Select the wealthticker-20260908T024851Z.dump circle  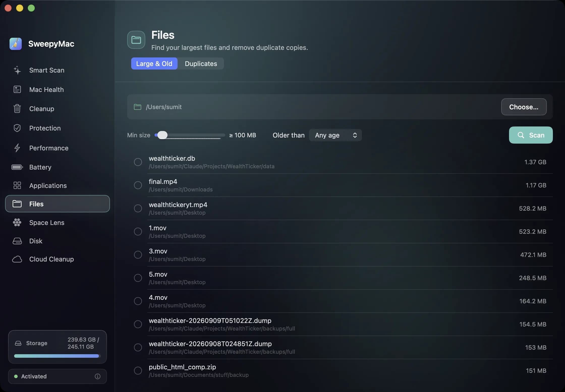(x=138, y=347)
